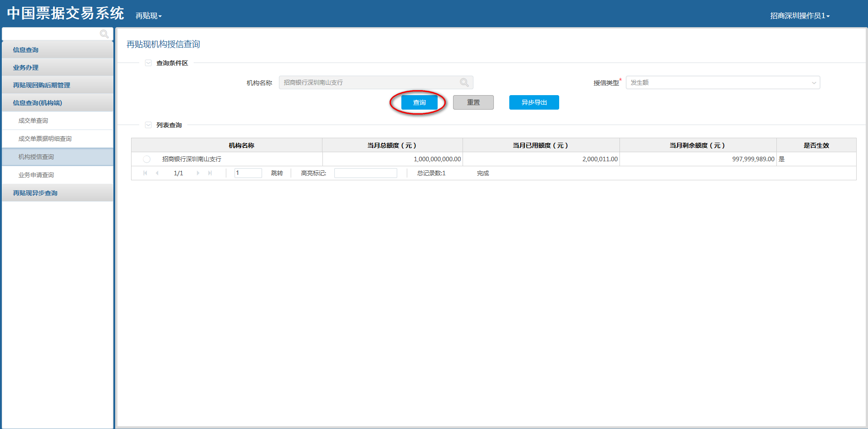The height and width of the screenshot is (429, 868).
Task: Expand the 信息查询 sidebar group
Action: [58, 50]
